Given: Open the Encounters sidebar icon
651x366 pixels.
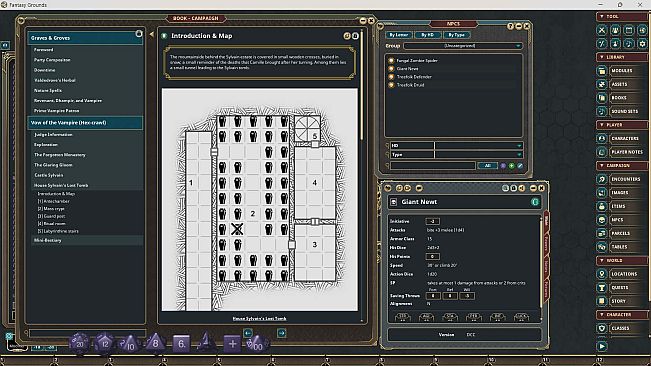Looking at the screenshot, I should (x=602, y=179).
